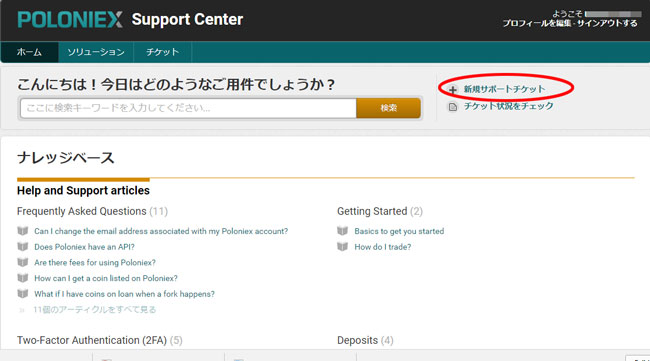650x361 pixels.
Task: Open 'Are there fees for using Poloniex?' article
Action: pos(95,263)
